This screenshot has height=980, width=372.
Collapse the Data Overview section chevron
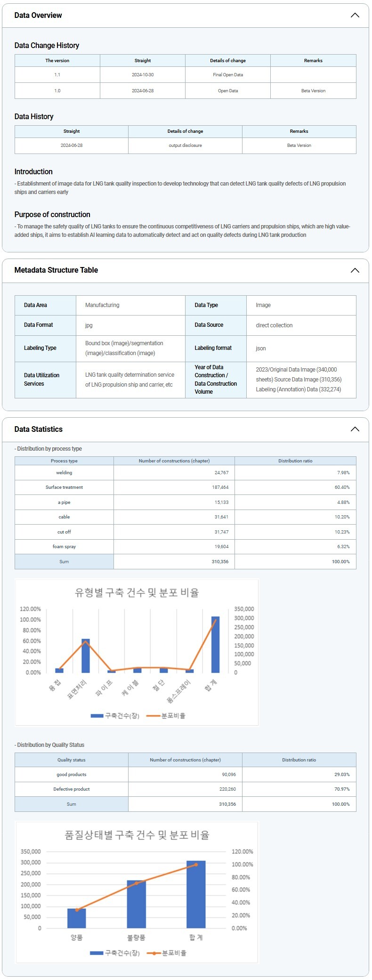click(x=355, y=16)
